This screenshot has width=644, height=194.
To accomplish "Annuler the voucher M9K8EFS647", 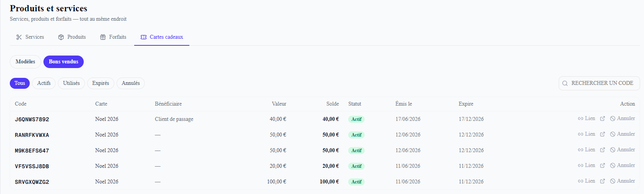I will pyautogui.click(x=622, y=150).
